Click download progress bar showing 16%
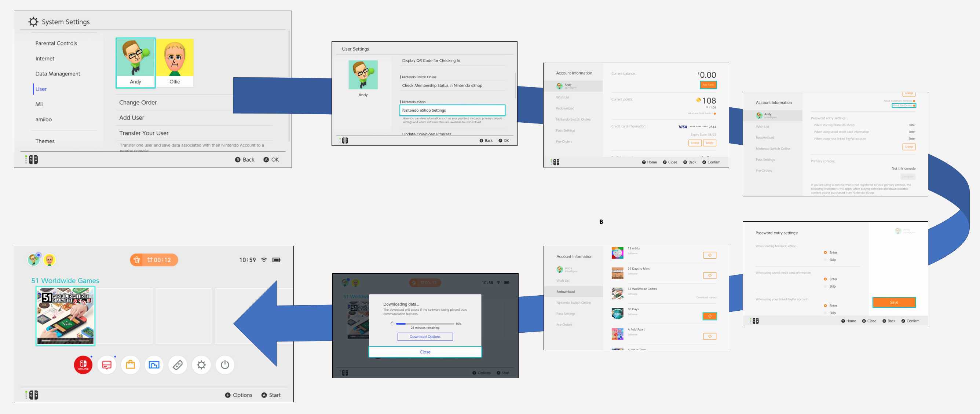This screenshot has height=414, width=980. click(425, 324)
